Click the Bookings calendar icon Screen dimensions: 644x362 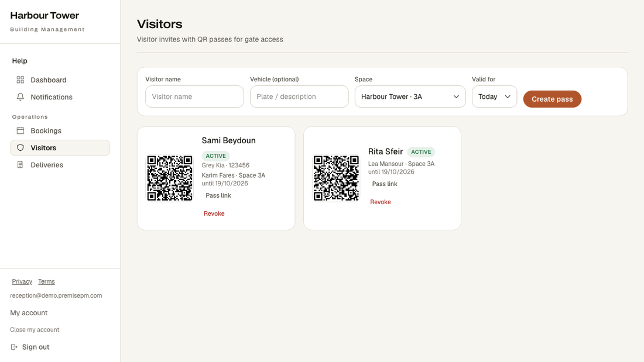pos(20,130)
